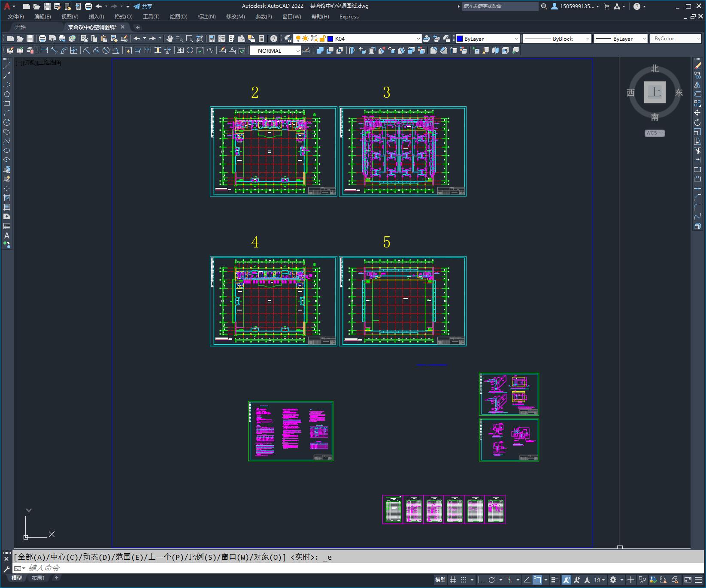Open the 修改(M) menu
Image resolution: width=706 pixels, height=588 pixels.
pyautogui.click(x=236, y=17)
